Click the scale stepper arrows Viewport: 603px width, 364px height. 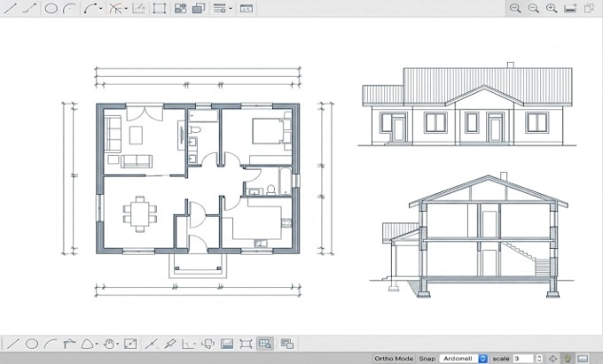point(539,359)
